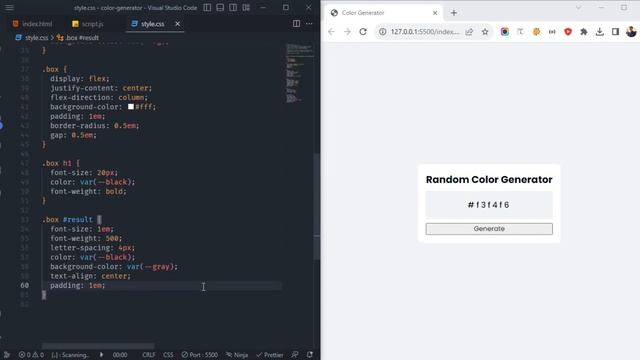Split the editor to the right

[x=296, y=24]
